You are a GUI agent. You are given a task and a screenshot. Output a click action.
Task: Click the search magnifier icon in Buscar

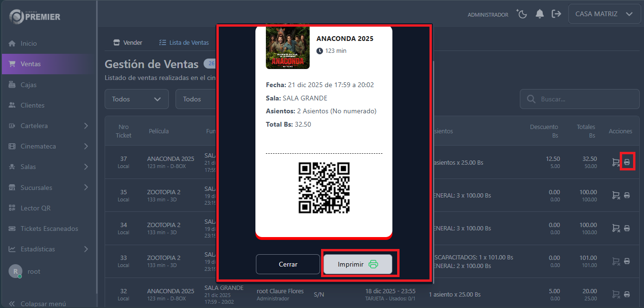tap(531, 99)
